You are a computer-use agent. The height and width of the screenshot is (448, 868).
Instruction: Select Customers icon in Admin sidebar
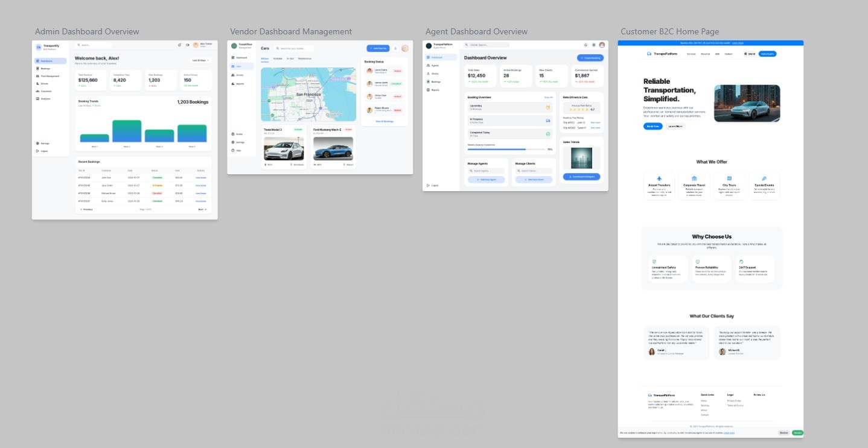[x=37, y=91]
